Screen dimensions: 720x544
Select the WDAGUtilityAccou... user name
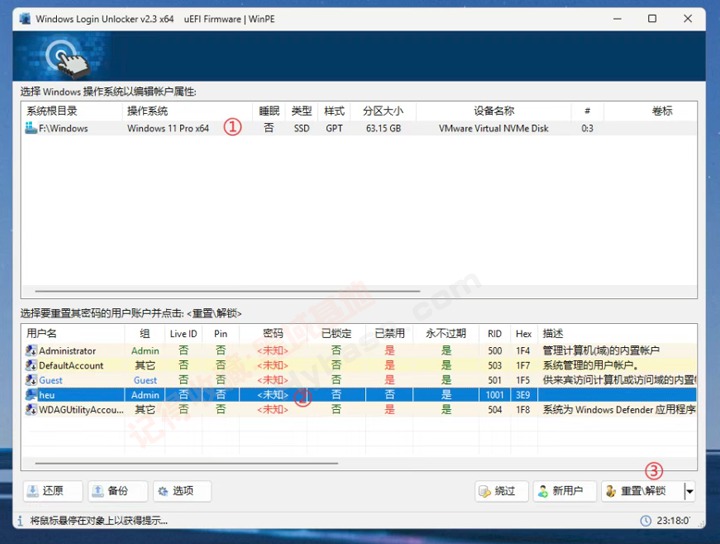click(x=81, y=409)
